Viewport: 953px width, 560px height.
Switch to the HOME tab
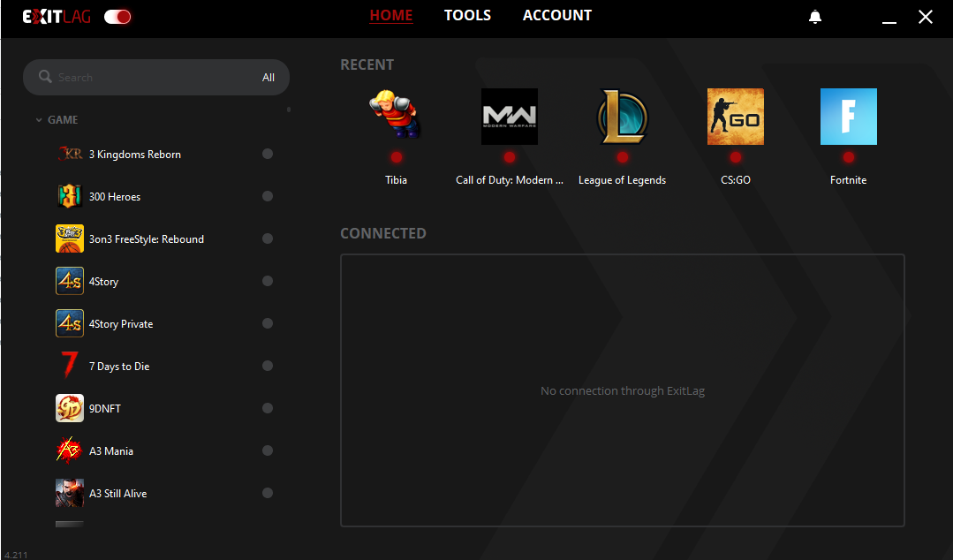390,15
